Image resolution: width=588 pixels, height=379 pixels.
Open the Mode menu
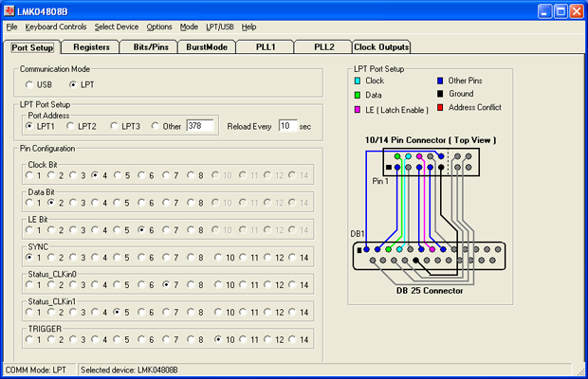189,27
